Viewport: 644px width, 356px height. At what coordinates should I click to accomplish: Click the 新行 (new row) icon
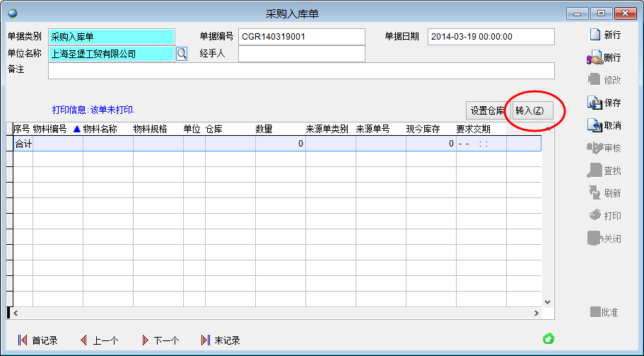[x=594, y=35]
